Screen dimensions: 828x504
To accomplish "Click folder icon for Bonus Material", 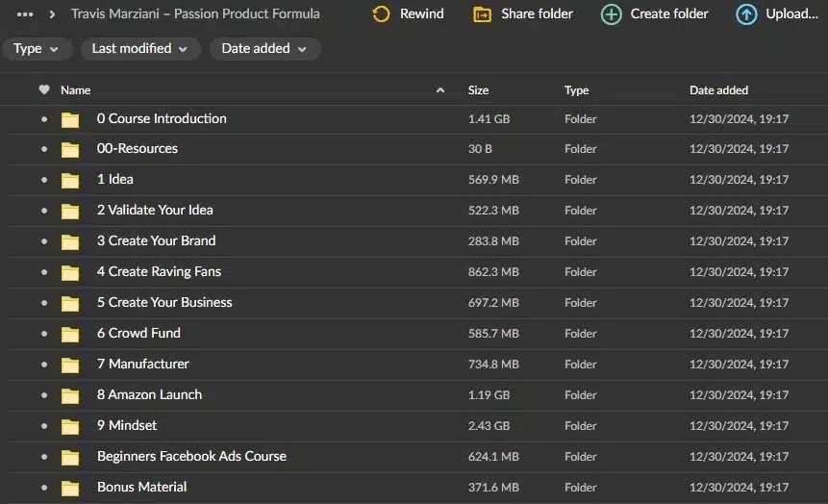I will click(69, 488).
